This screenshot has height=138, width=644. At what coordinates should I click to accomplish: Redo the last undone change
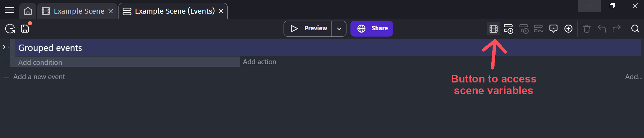616,29
